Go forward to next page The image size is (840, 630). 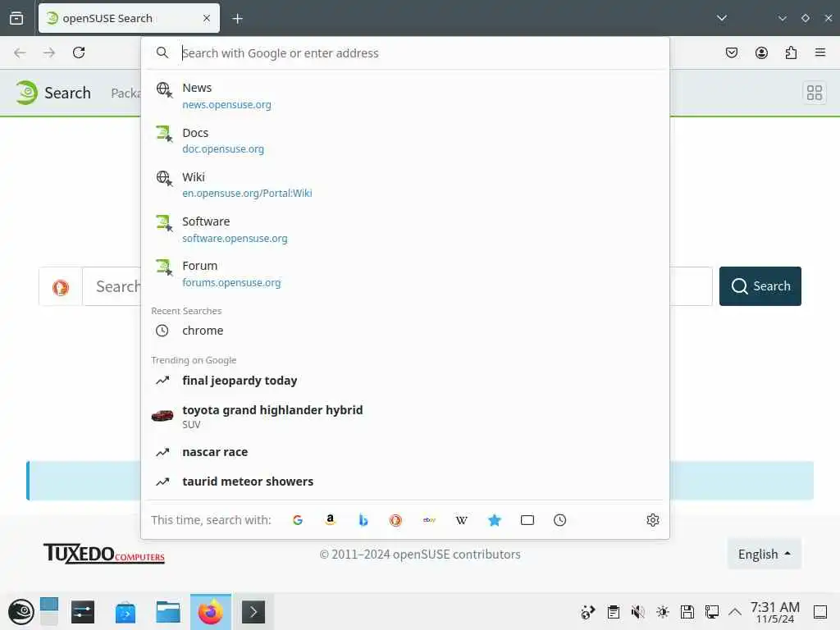point(49,52)
